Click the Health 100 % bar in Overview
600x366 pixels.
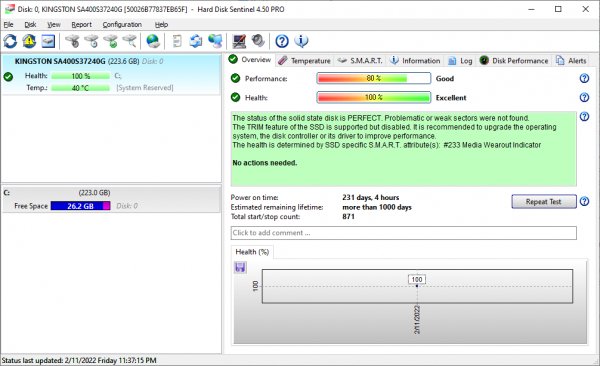373,97
